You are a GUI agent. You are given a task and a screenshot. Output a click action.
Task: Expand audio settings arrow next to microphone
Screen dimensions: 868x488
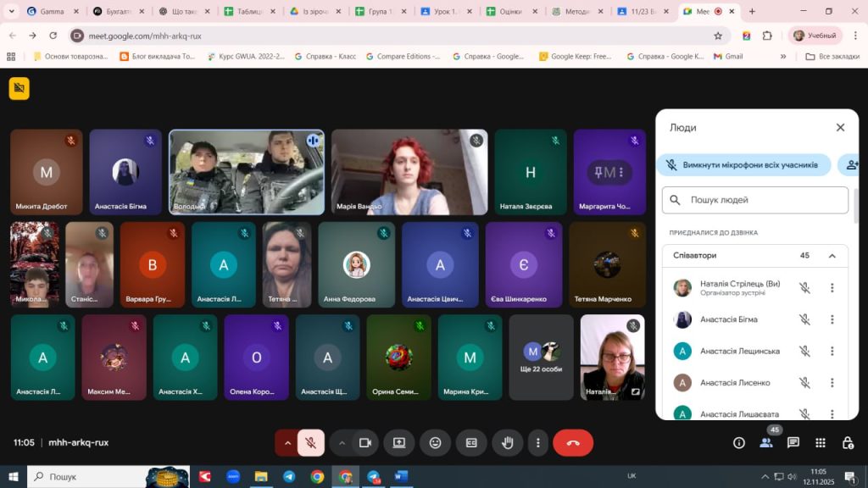[287, 442]
